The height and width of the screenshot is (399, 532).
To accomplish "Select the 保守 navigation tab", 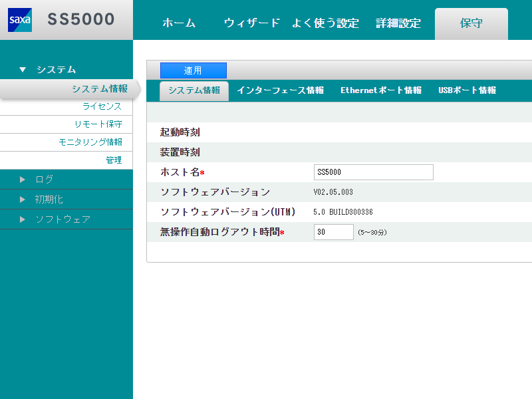I will pyautogui.click(x=471, y=23).
